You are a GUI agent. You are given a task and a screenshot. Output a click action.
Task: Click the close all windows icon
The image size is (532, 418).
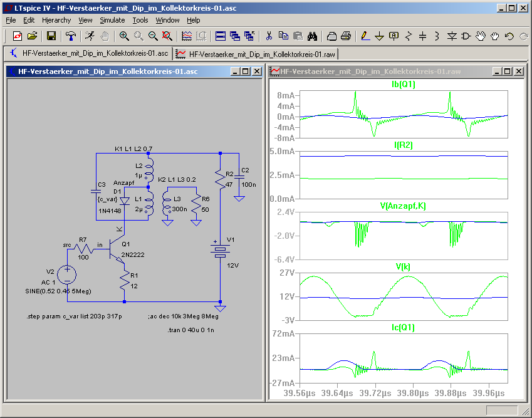[249, 36]
